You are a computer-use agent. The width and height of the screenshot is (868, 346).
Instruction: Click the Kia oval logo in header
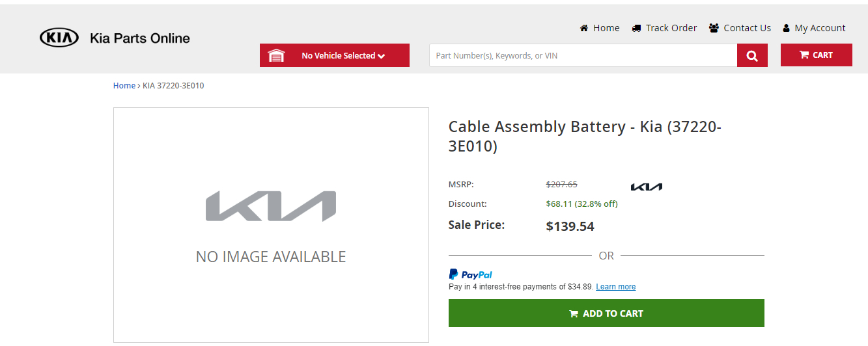tap(59, 38)
